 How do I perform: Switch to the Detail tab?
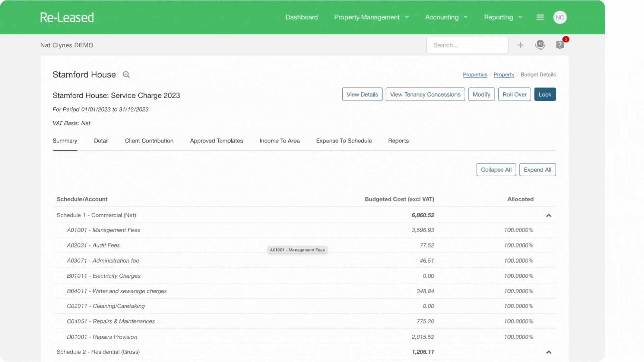click(x=101, y=141)
